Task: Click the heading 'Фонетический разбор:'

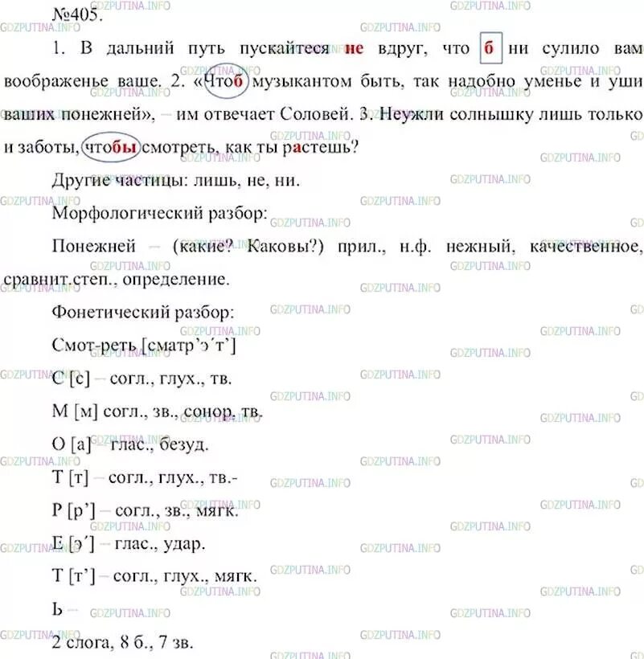Action: [143, 313]
